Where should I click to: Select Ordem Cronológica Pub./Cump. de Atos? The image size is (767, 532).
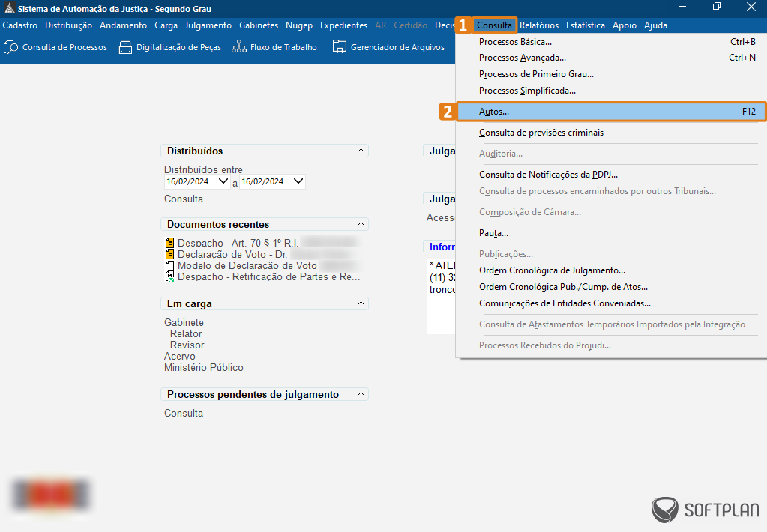(x=612, y=287)
